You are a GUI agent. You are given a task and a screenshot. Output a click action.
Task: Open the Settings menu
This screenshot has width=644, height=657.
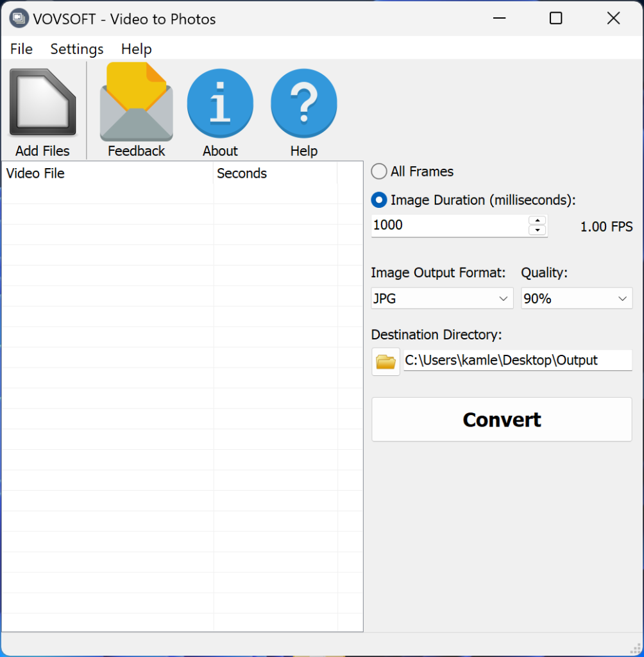77,49
